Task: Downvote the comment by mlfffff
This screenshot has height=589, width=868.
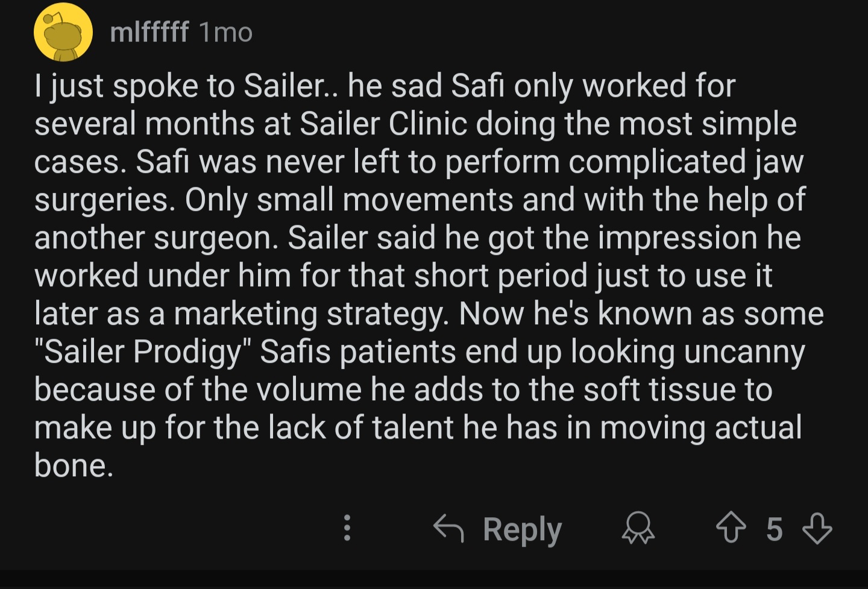Action: coord(817,529)
